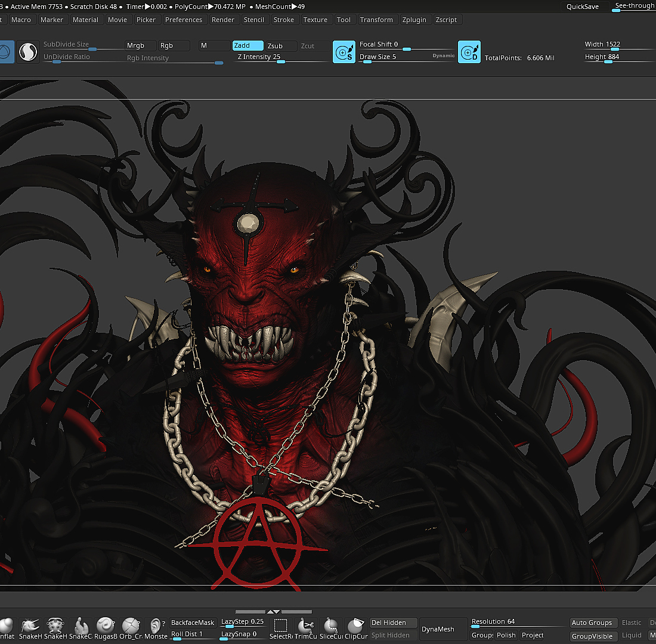The image size is (656, 644).
Task: Open the Stencil menu
Action: point(254,20)
